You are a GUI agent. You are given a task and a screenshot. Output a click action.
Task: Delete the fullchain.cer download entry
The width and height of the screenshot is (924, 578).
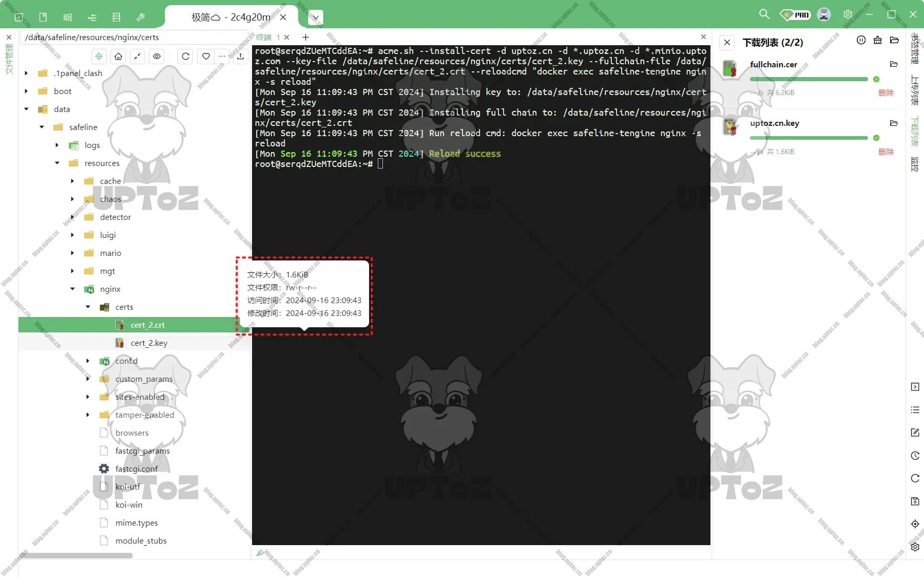[x=886, y=93]
